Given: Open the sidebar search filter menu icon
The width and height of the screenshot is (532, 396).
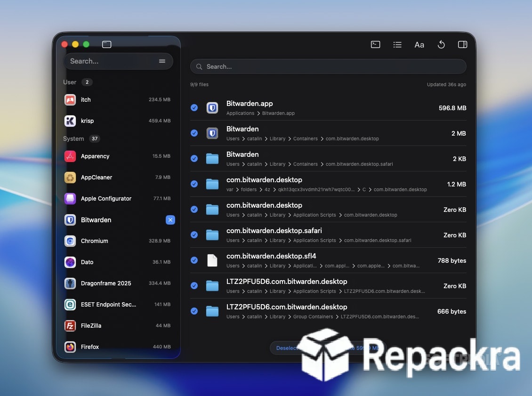Looking at the screenshot, I should (162, 61).
